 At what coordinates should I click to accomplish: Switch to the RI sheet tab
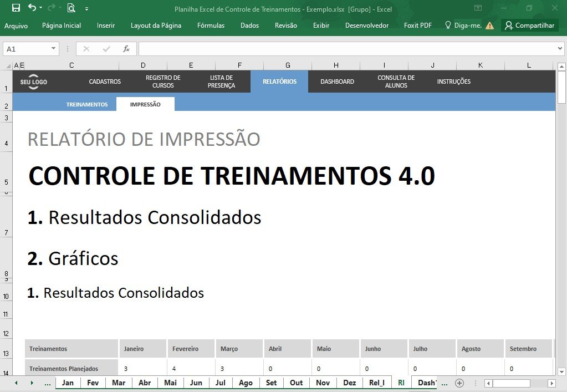coord(401,383)
